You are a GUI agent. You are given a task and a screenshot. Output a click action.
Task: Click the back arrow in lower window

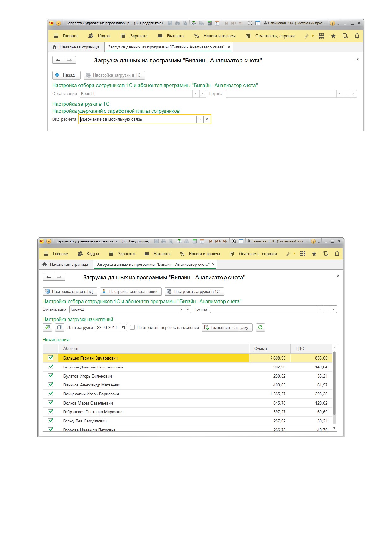48,277
